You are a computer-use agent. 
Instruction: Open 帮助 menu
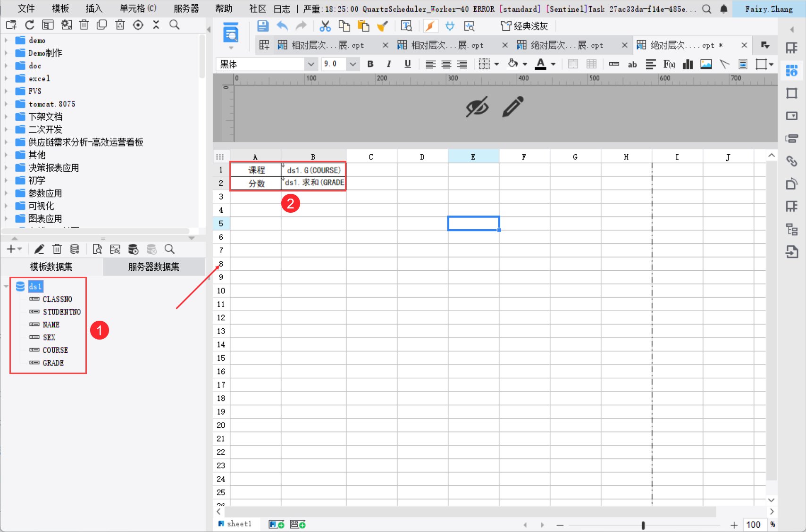[224, 8]
